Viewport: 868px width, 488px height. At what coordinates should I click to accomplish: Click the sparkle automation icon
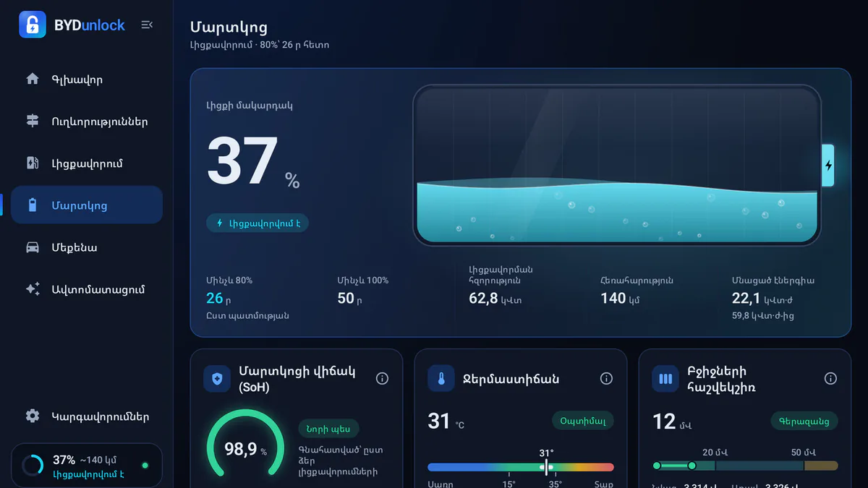[33, 289]
